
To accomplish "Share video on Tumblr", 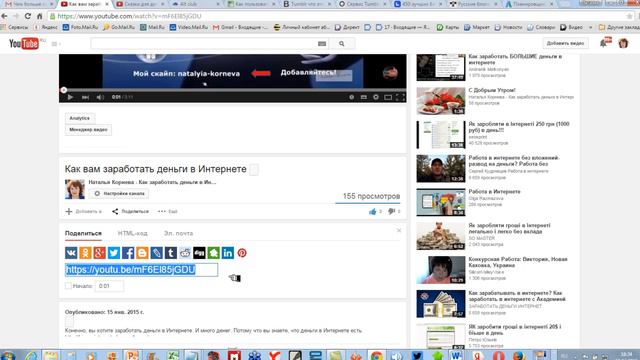I will 171,253.
